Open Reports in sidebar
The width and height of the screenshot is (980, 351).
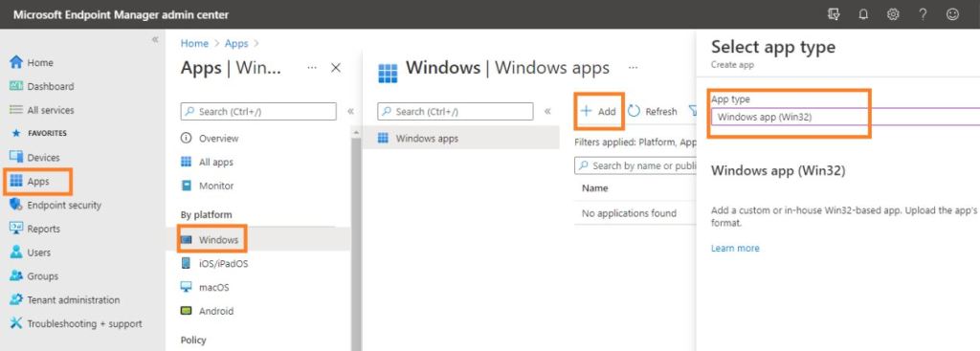tap(35, 229)
